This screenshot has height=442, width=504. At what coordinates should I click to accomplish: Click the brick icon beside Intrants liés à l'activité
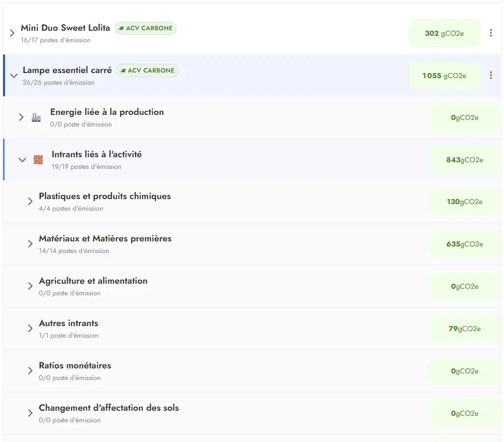point(38,160)
